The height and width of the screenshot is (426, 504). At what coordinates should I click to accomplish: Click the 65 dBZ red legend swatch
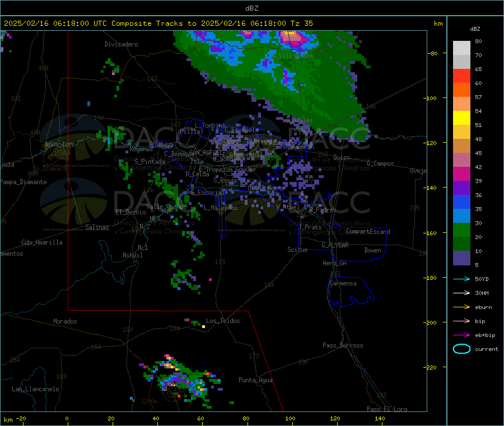point(461,76)
